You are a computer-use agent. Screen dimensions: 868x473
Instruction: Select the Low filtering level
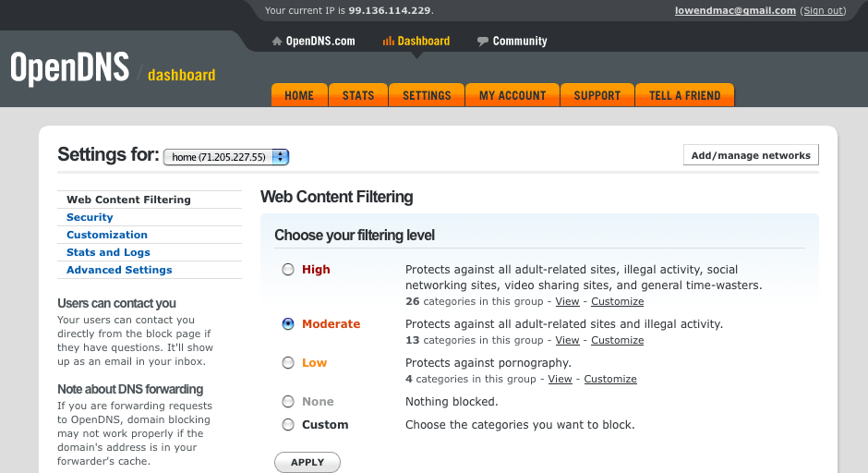point(288,363)
